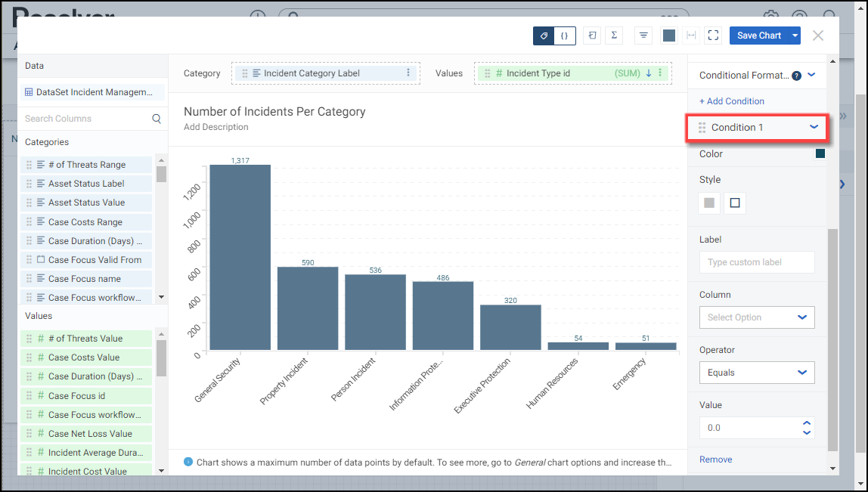Click the Save Chart button
The height and width of the screenshot is (492, 868).
pyautogui.click(x=758, y=36)
